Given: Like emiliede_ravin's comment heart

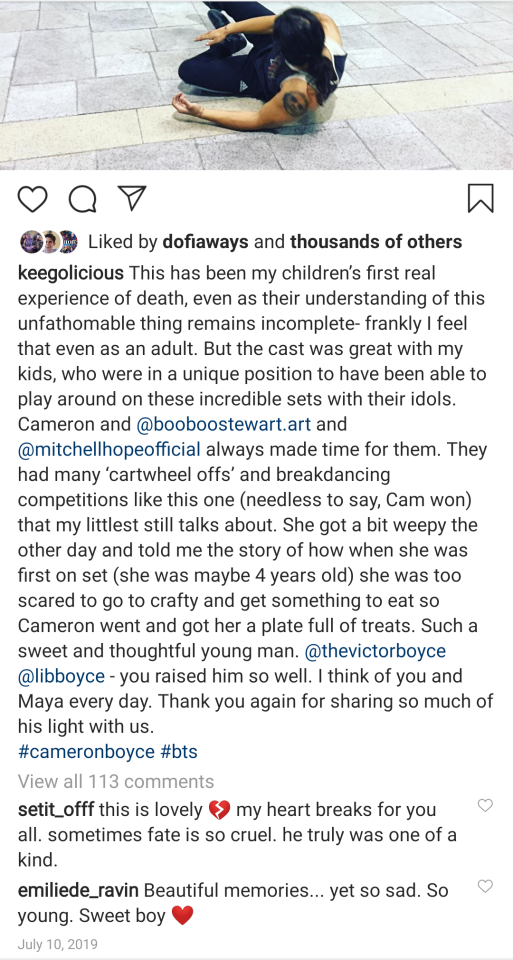Looking at the screenshot, I should (485, 886).
